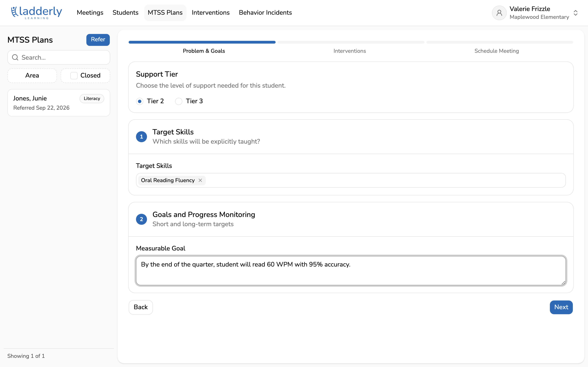Select the Tier 2 radio button
This screenshot has width=588, height=367.
tap(140, 101)
